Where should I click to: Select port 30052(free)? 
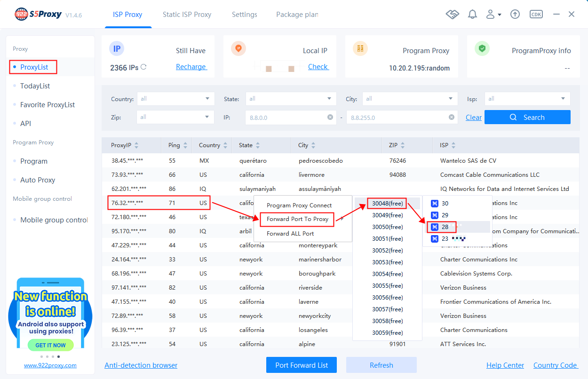pos(388,251)
